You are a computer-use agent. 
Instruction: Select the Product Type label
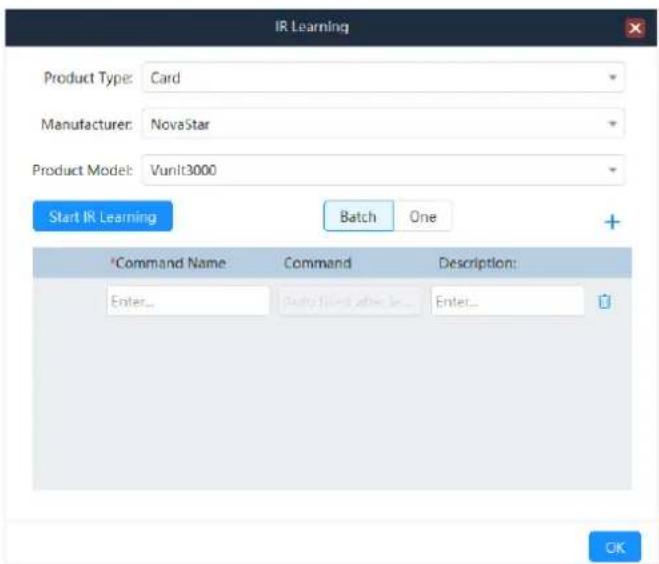(88, 78)
